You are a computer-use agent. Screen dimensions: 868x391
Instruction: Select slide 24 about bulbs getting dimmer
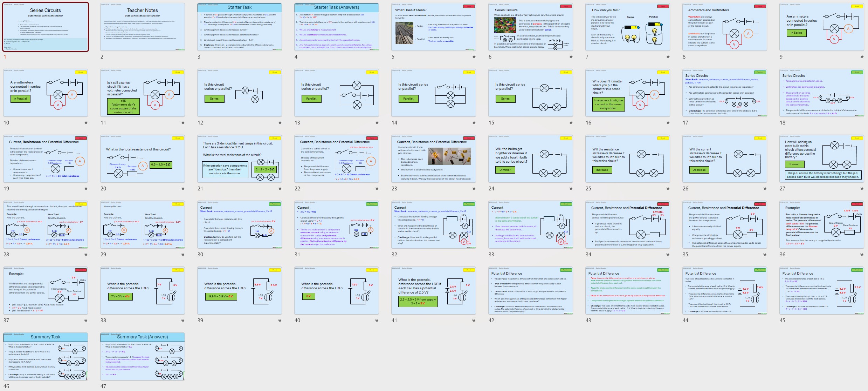pyautogui.click(x=530, y=159)
